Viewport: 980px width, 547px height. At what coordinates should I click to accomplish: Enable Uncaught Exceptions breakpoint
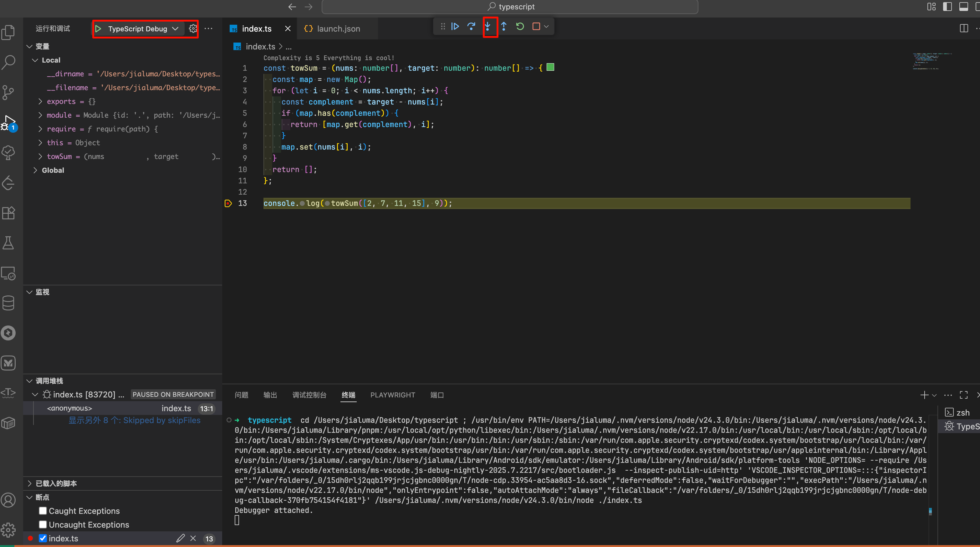point(43,524)
